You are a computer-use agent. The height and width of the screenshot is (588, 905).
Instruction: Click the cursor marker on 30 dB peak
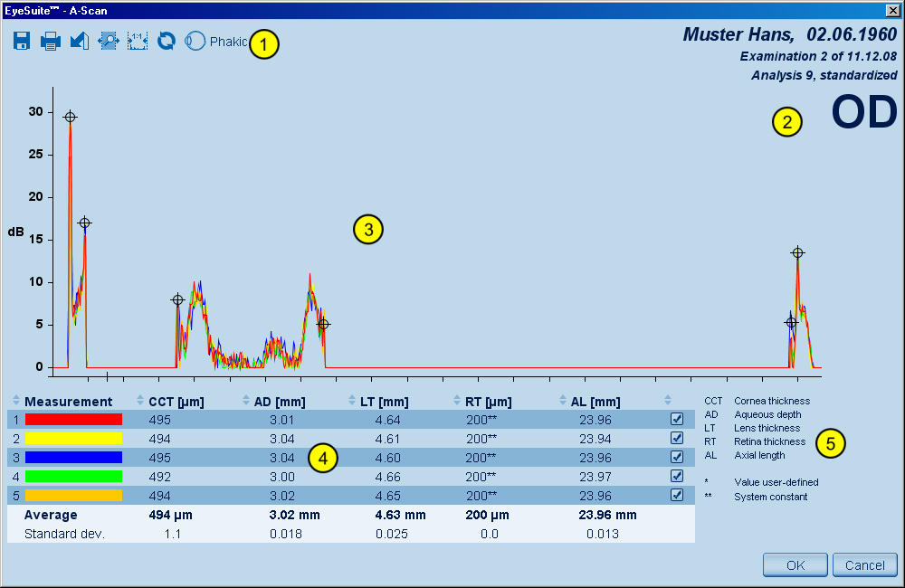70,117
